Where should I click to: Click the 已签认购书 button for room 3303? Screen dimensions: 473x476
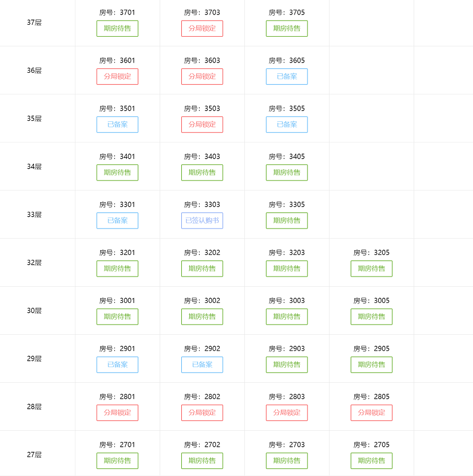(x=202, y=220)
